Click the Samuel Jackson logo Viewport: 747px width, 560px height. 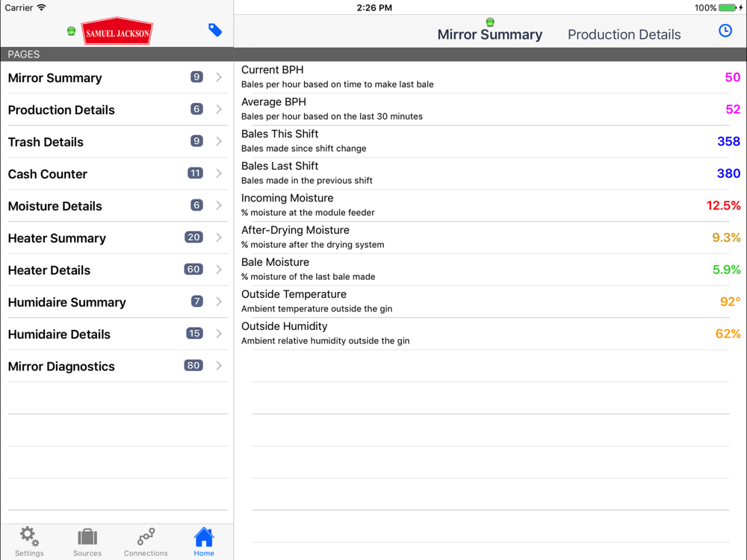pyautogui.click(x=117, y=32)
